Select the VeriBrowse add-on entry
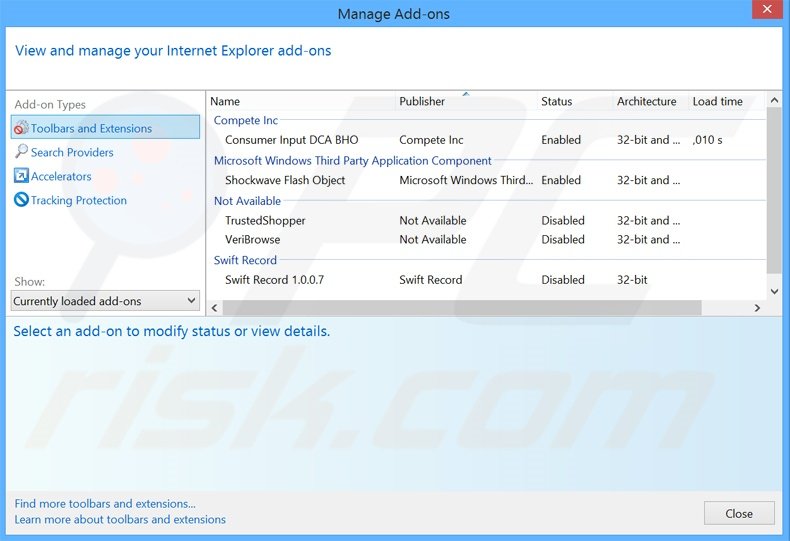 pos(252,239)
